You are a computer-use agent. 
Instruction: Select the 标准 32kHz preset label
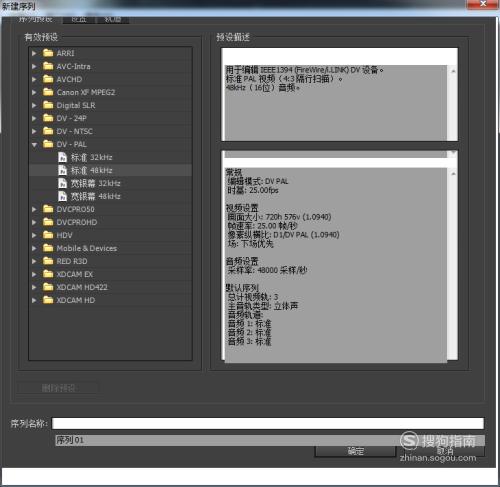click(91, 157)
